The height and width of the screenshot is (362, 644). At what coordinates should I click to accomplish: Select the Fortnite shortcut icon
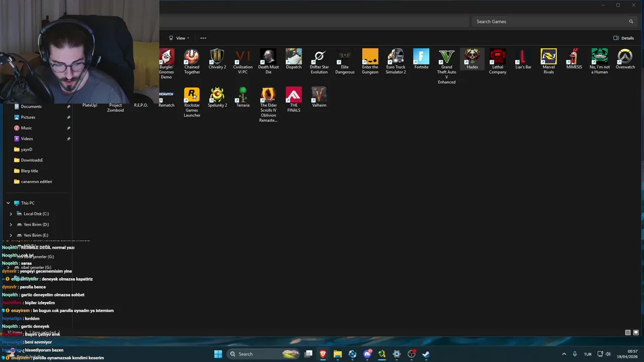[421, 59]
